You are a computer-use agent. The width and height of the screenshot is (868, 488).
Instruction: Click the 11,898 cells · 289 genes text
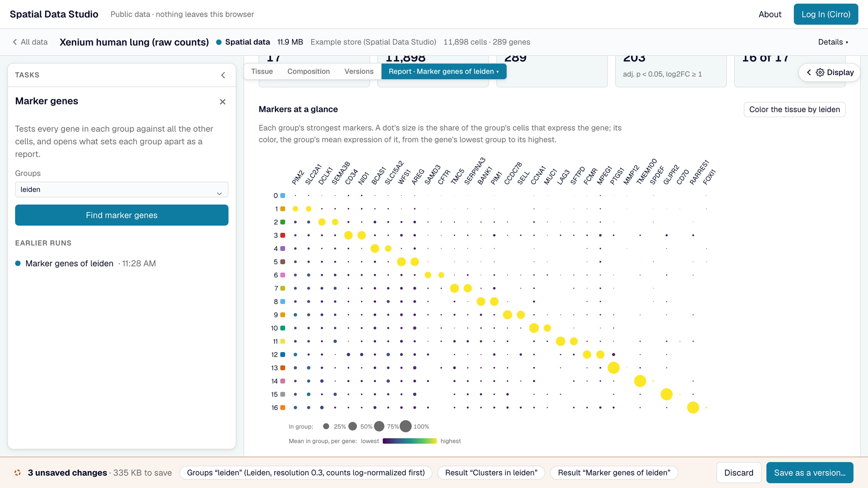pyautogui.click(x=486, y=42)
